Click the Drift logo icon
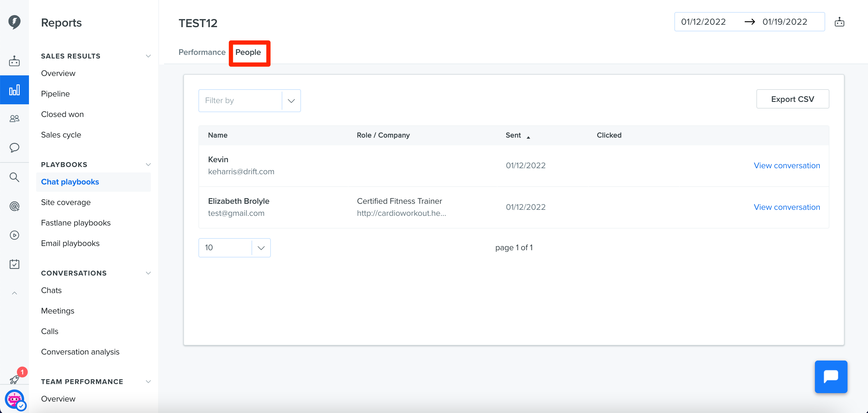The width and height of the screenshot is (868, 413). pos(14,22)
